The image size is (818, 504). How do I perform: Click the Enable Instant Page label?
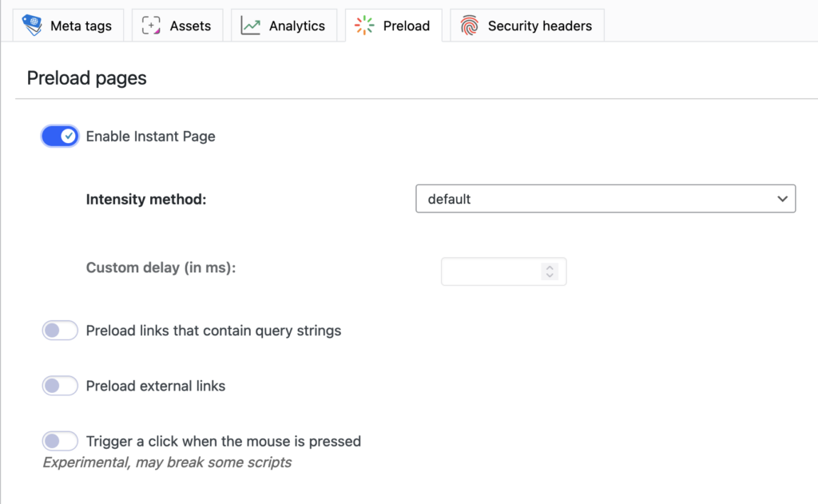151,136
